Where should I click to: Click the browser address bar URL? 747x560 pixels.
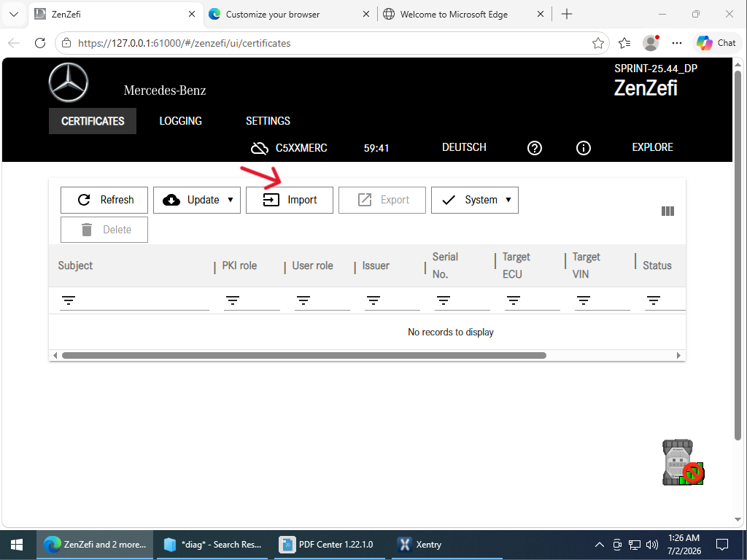pos(184,43)
